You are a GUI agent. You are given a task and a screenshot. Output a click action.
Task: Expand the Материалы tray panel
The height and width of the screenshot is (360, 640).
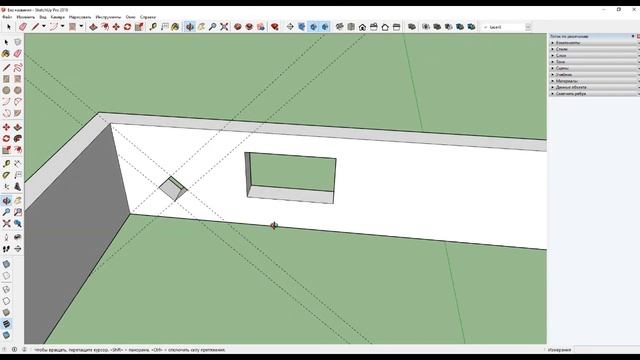(x=594, y=81)
